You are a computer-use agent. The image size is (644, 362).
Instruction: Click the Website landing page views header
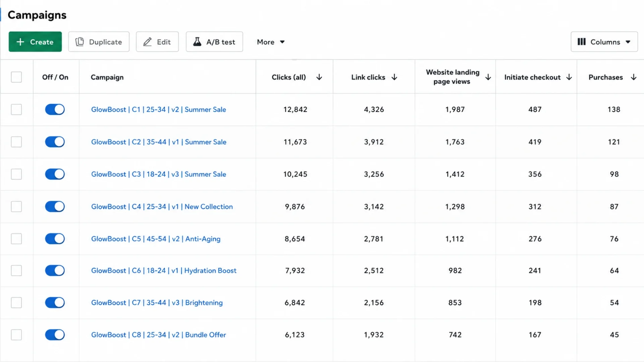[452, 77]
